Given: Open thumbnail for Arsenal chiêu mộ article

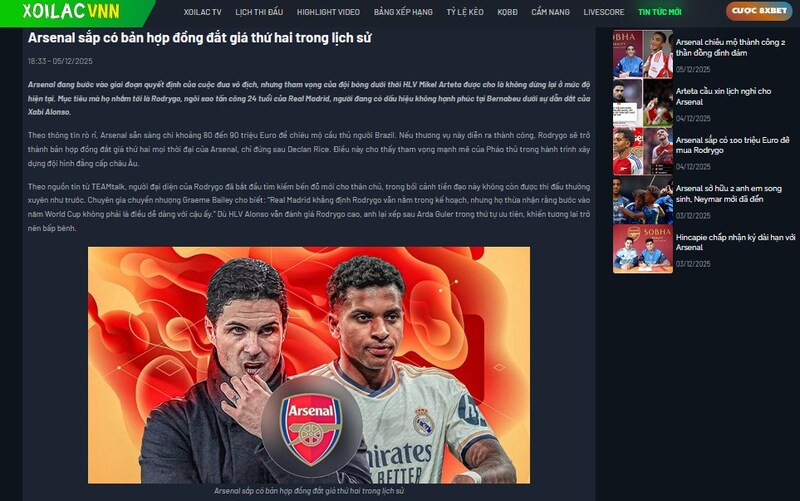Looking at the screenshot, I should click(x=643, y=54).
